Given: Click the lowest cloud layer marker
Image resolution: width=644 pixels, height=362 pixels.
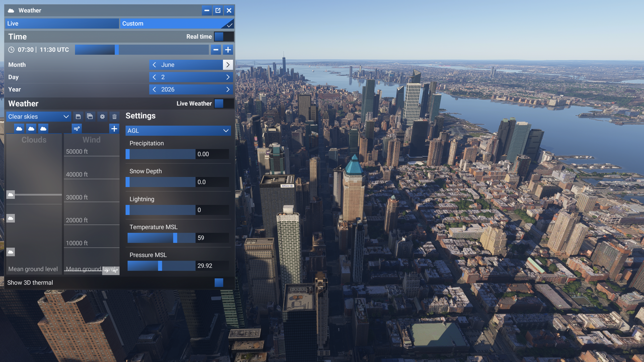Looking at the screenshot, I should (11, 252).
